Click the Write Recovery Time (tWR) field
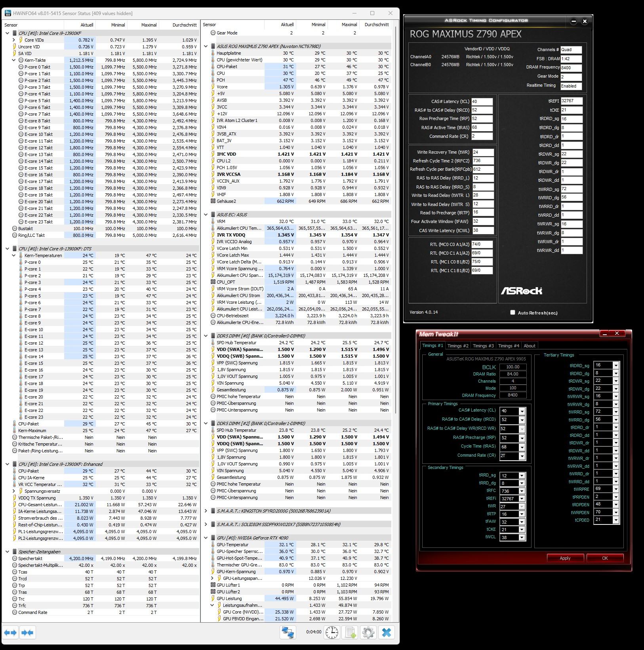Screen dimensions: 644x650 point(483,152)
